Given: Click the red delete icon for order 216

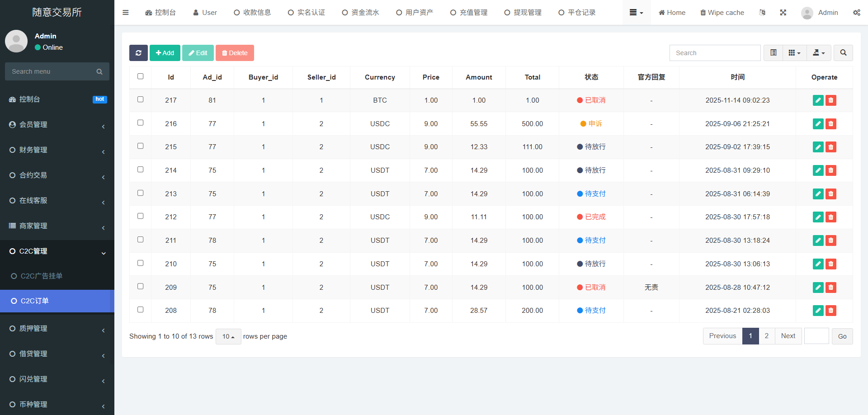Looking at the screenshot, I should 830,124.
